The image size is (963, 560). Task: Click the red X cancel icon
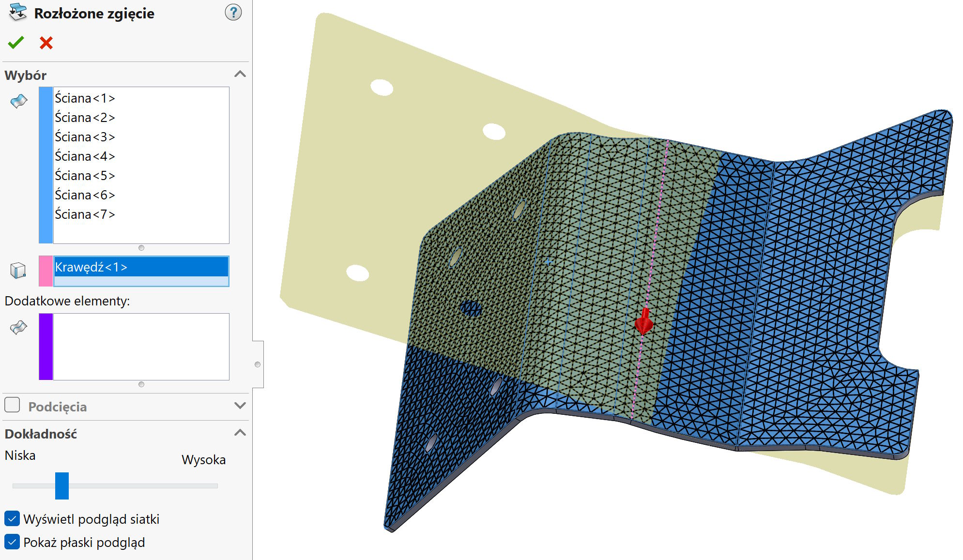click(x=46, y=43)
